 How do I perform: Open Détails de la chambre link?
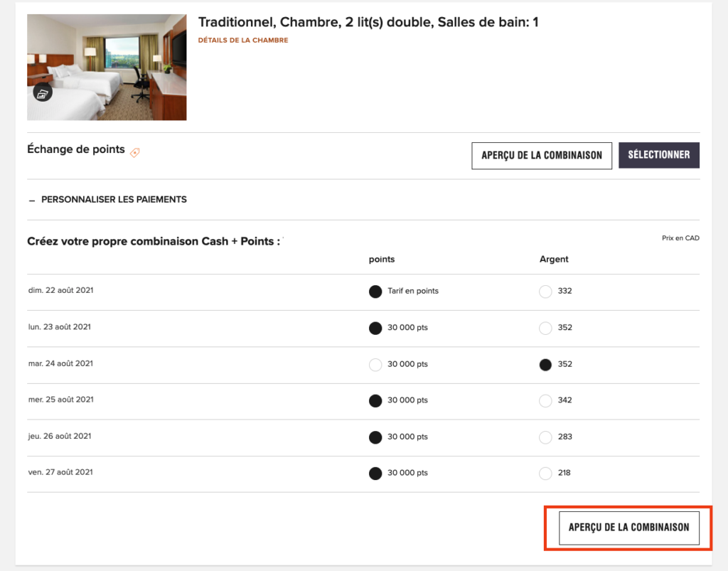click(x=243, y=41)
